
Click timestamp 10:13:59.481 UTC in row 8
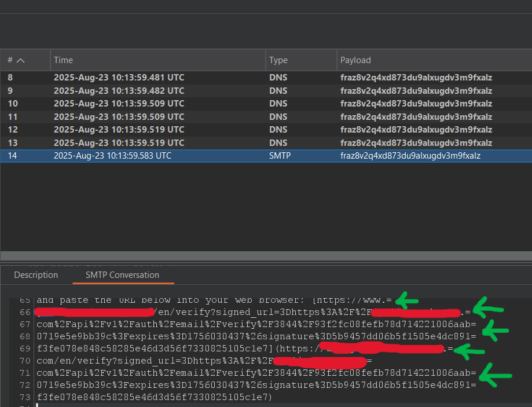point(119,78)
